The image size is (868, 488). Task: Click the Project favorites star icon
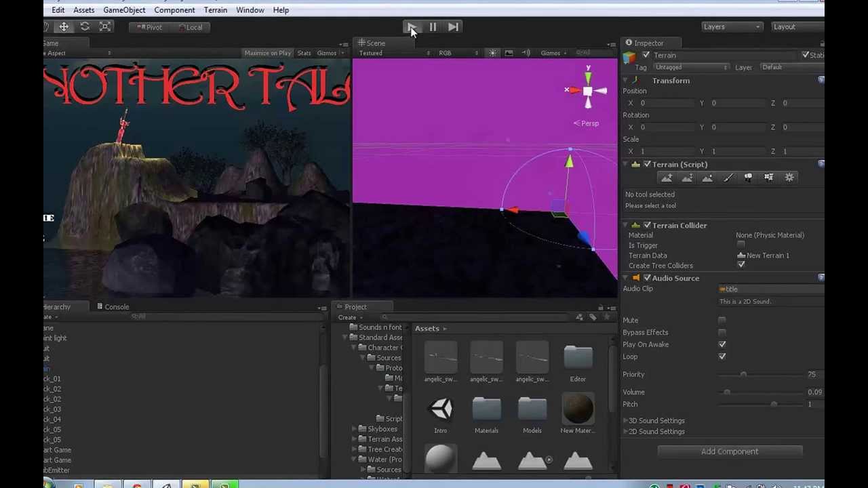(606, 317)
